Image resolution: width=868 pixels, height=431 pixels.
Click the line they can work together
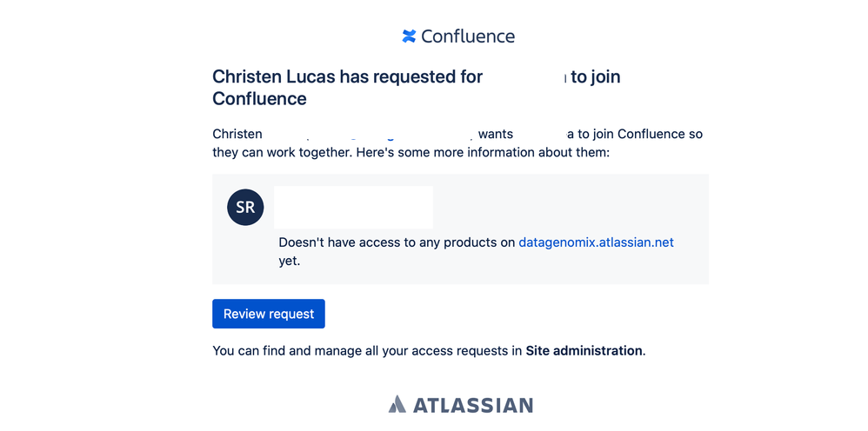(411, 153)
